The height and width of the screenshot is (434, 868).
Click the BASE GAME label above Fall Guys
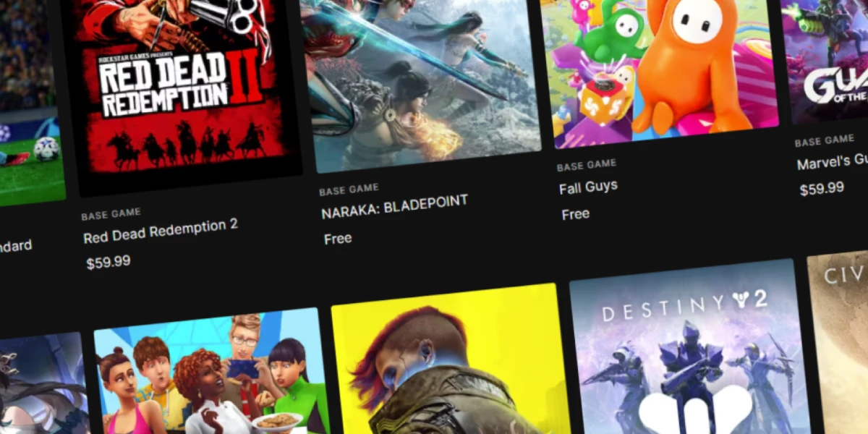pos(587,166)
